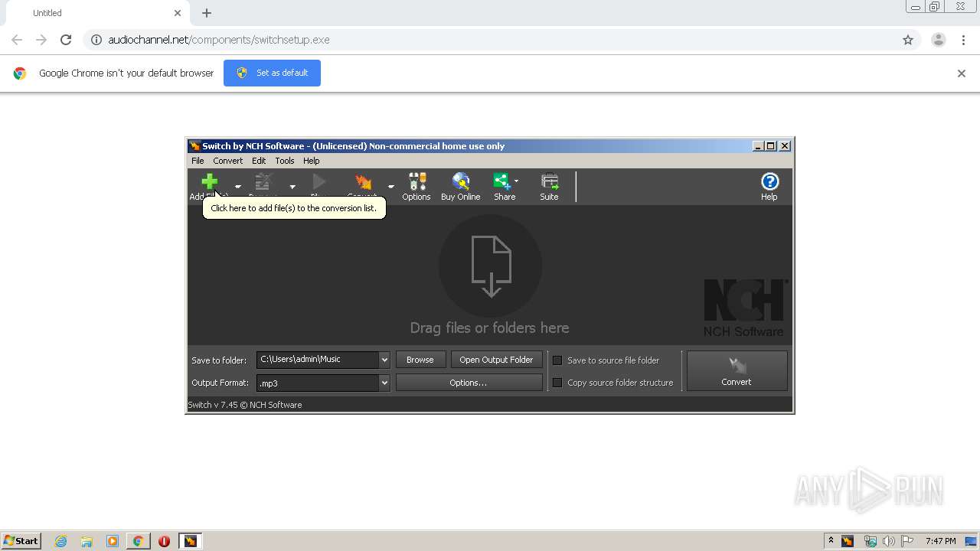Click the Play toolbar icon
This screenshot has height=551, width=980.
point(319,182)
